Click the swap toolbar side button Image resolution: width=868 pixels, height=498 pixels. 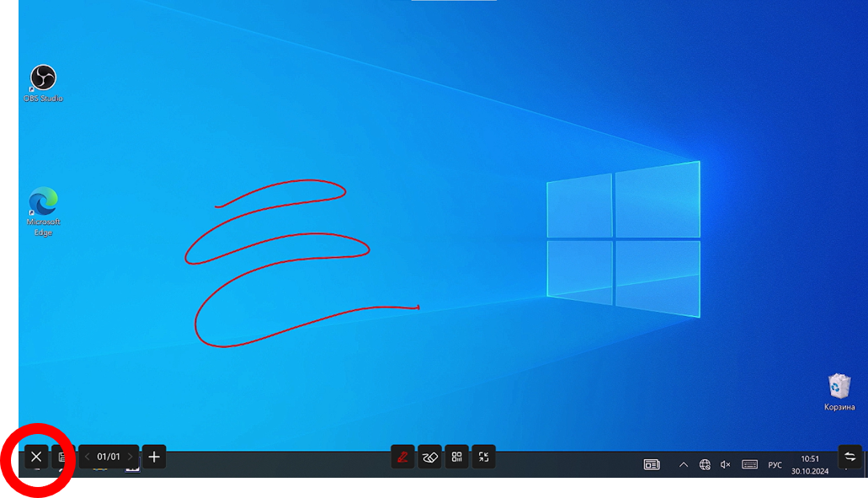coord(849,456)
